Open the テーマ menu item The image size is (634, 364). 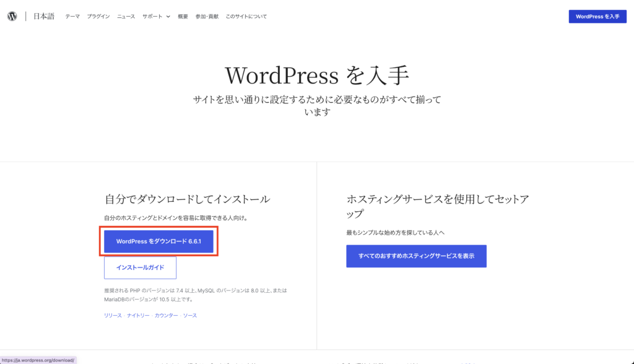[x=72, y=17]
